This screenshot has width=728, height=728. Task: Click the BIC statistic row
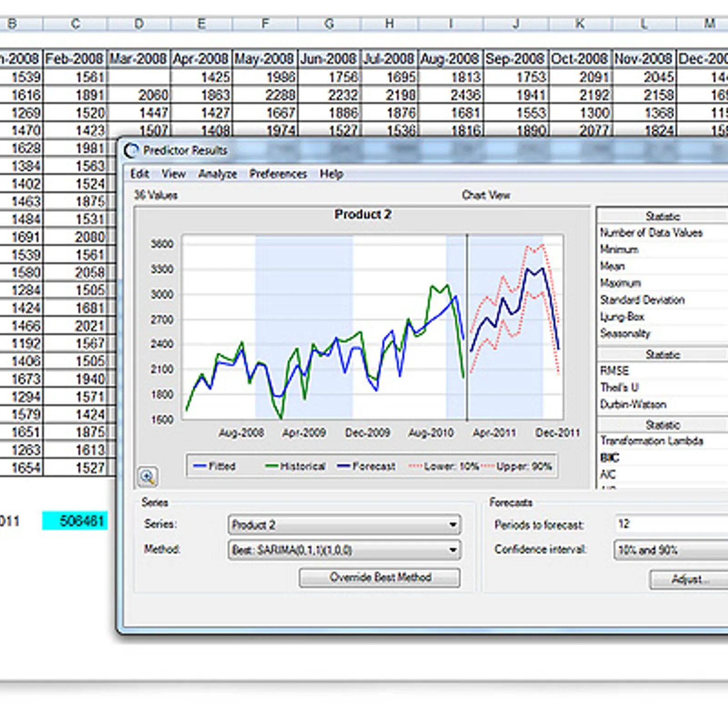662,458
